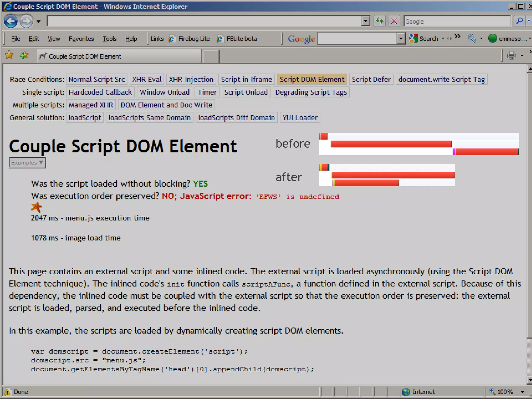Click the magnifier search icon
This screenshot has height=399, width=532.
[519, 21]
